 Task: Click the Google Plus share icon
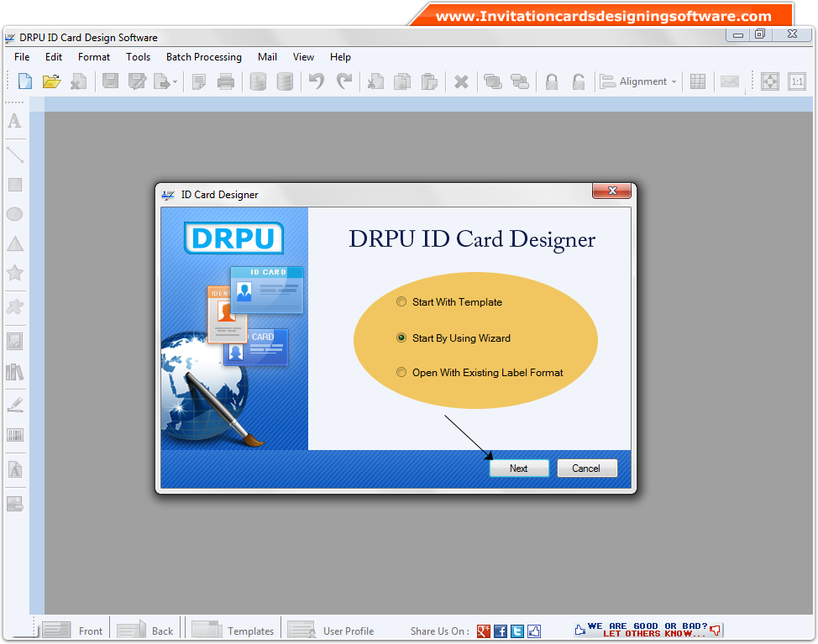484,631
